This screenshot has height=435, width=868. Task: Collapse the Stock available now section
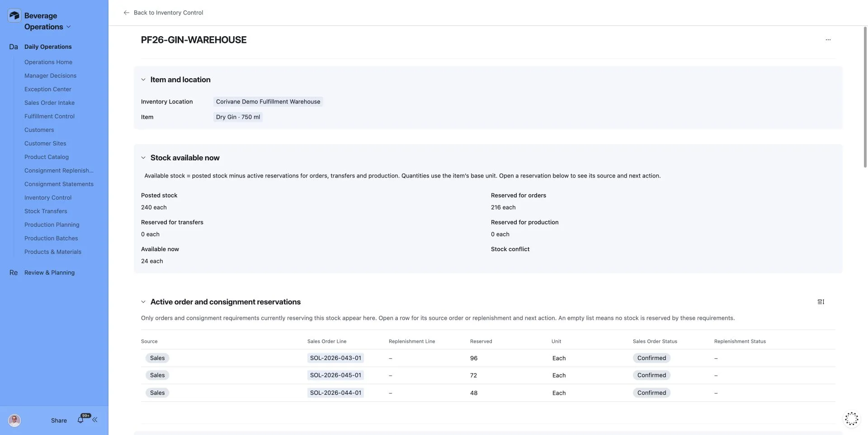[x=143, y=158]
